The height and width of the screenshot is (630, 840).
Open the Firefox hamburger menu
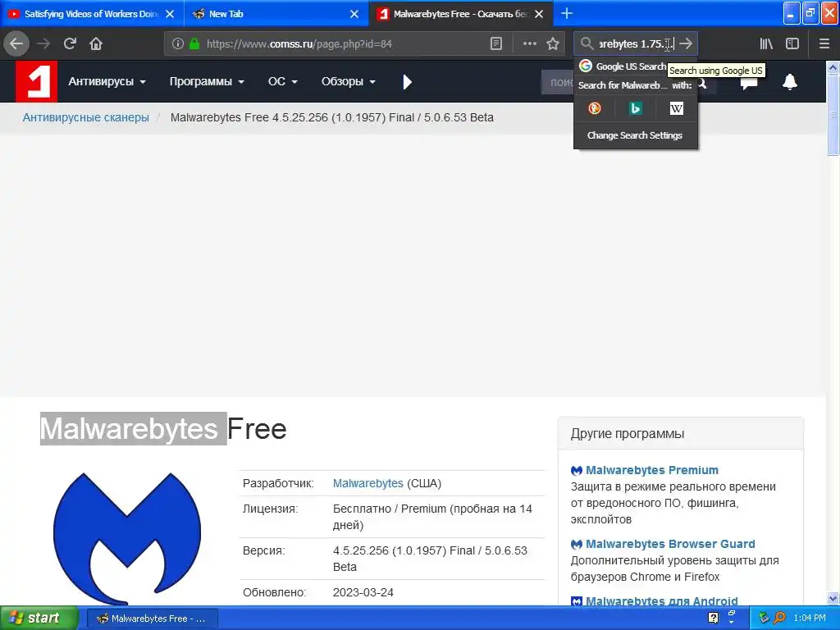click(x=824, y=43)
